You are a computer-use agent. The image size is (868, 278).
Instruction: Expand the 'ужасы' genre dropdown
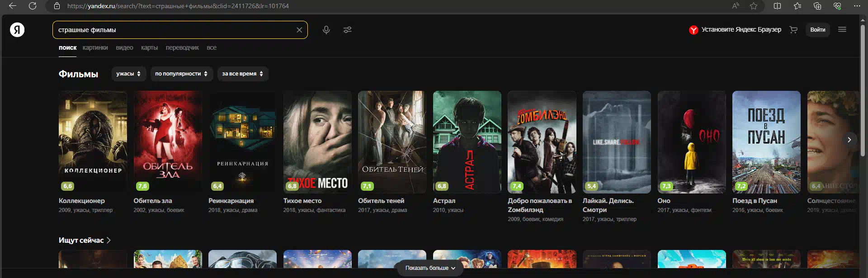(x=129, y=74)
